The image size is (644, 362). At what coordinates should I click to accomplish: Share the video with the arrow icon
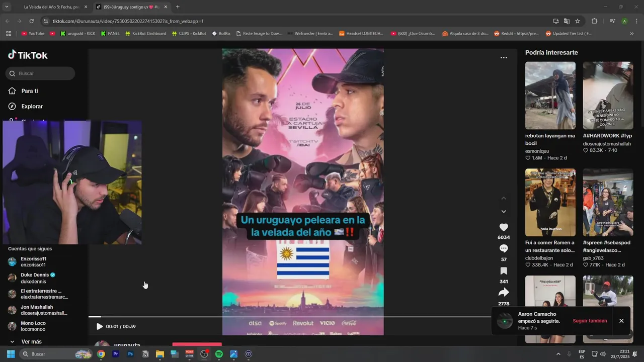[504, 293]
